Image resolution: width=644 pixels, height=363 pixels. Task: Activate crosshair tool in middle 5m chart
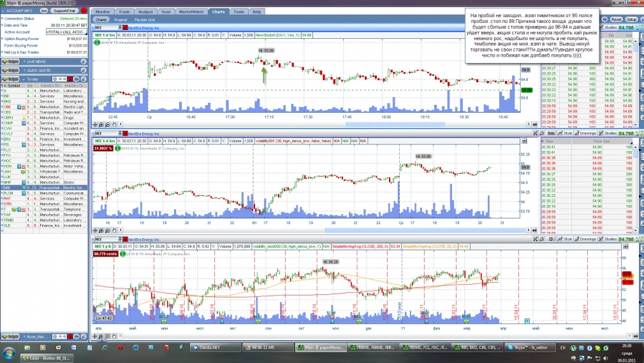click(x=95, y=231)
